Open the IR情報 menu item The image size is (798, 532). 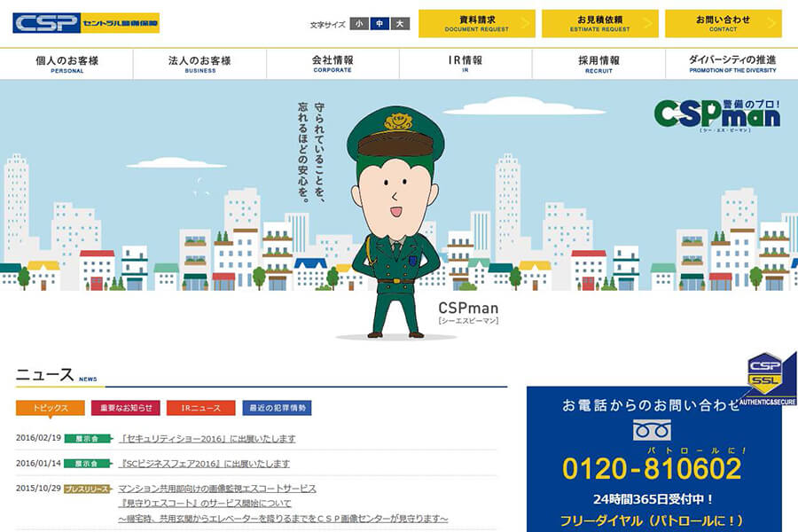point(465,64)
